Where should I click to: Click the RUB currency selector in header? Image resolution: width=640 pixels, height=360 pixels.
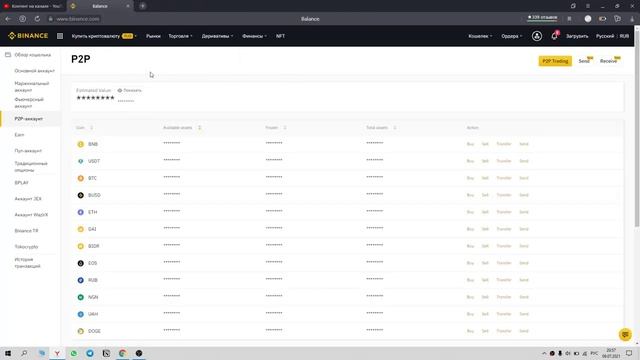pos(624,36)
